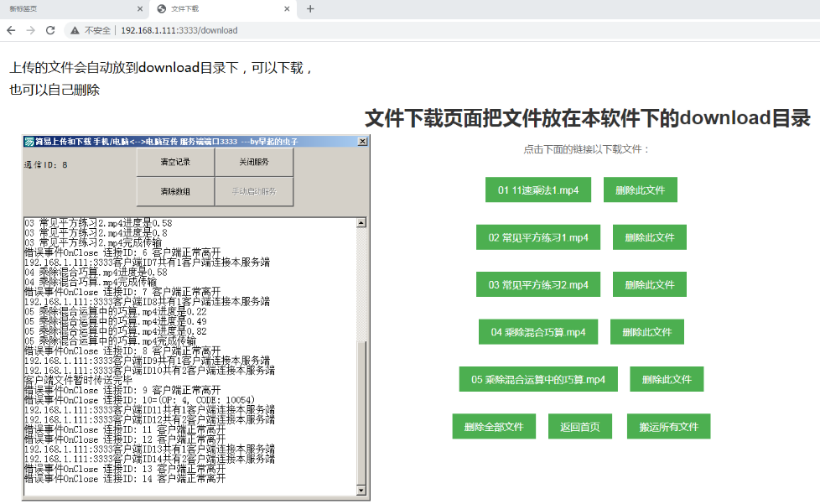Return to homepage with 返回首页
The image size is (820, 504).
(x=579, y=426)
